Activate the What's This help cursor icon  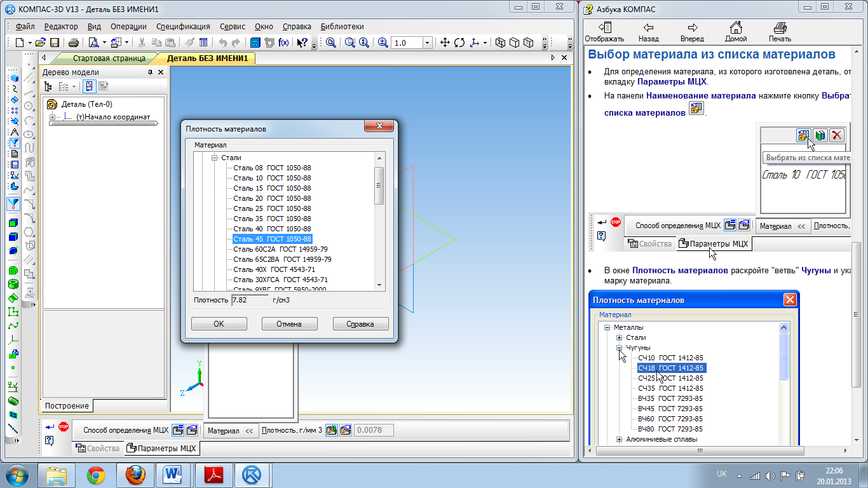tap(302, 43)
